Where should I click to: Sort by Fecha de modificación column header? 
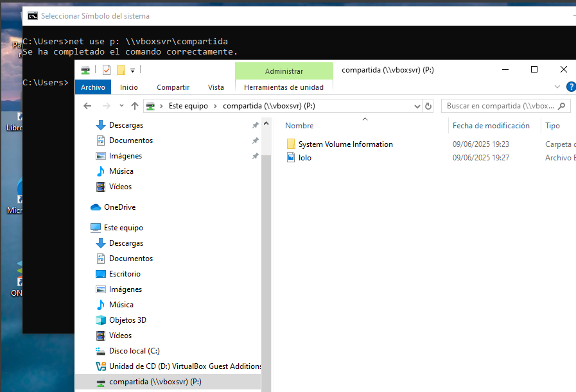coord(491,126)
